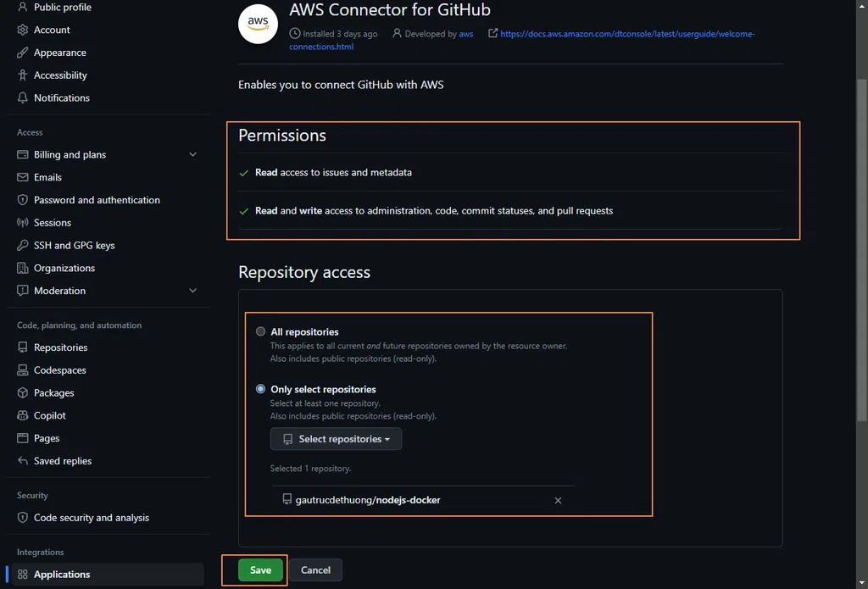Click the Packages icon in sidebar
This screenshot has height=589, width=868.
(23, 393)
